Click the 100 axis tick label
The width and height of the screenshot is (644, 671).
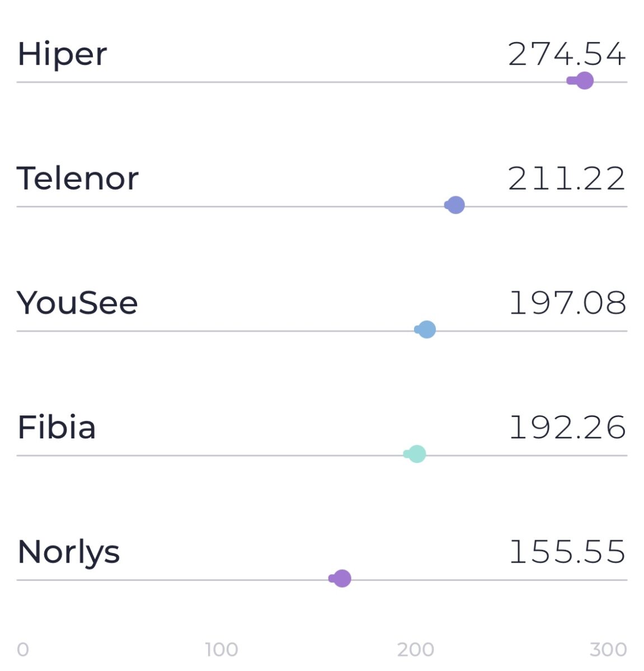click(222, 650)
